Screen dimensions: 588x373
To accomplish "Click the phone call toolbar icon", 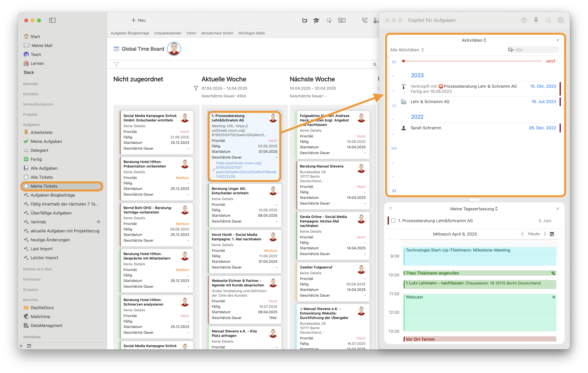I will [x=364, y=20].
